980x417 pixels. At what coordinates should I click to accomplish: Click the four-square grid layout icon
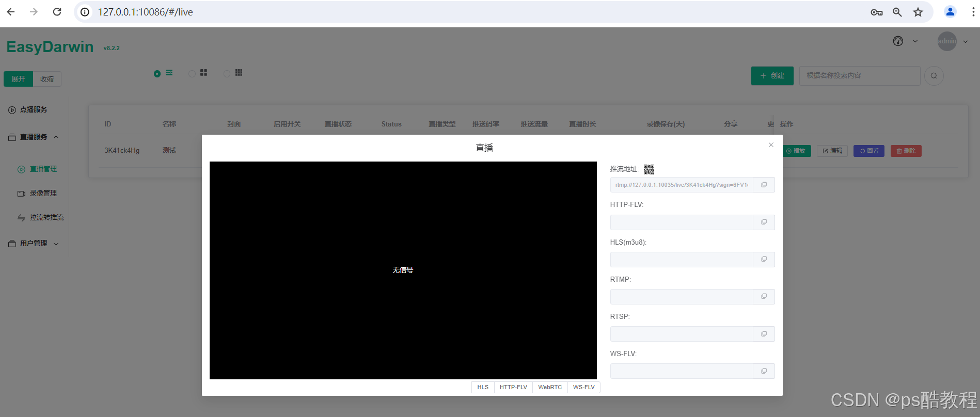(x=203, y=73)
